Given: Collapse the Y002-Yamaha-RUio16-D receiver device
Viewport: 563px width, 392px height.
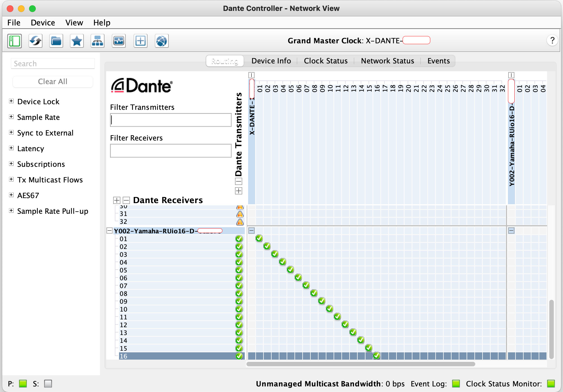Looking at the screenshot, I should pyautogui.click(x=110, y=231).
